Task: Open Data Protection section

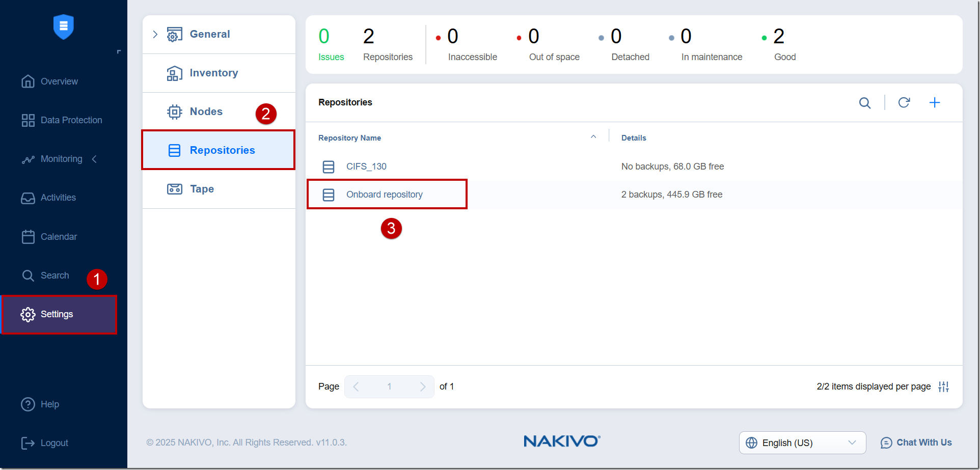Action: pyautogui.click(x=62, y=120)
